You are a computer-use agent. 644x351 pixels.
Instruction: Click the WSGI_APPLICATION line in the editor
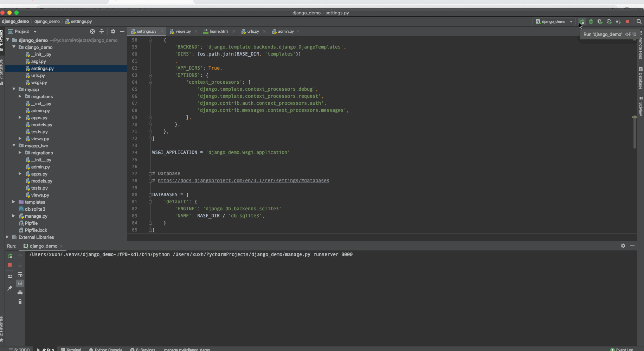point(221,153)
